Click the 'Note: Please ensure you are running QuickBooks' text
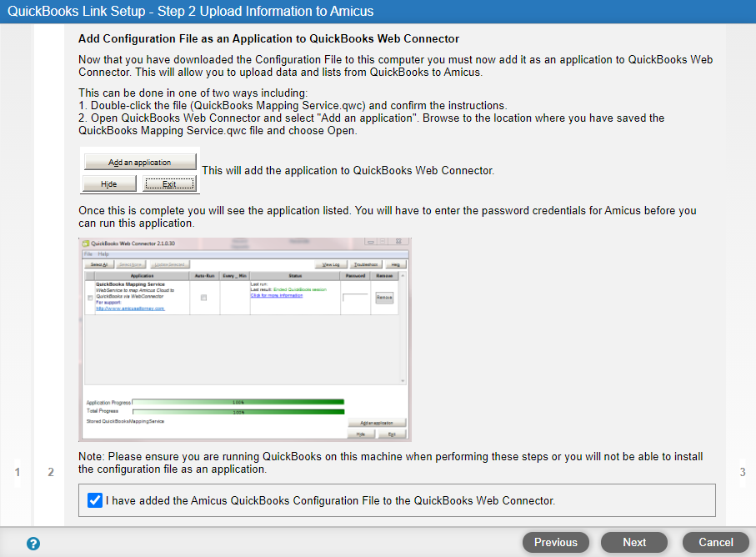This screenshot has height=557, width=756. click(x=391, y=463)
